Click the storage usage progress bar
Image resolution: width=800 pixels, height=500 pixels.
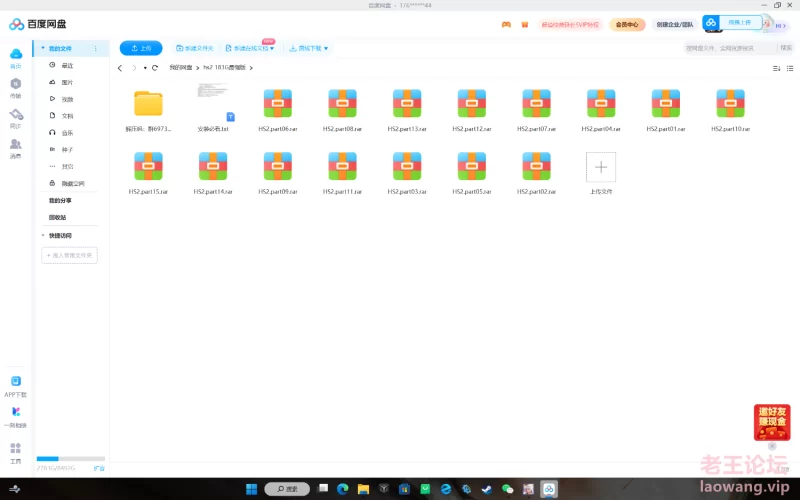pyautogui.click(x=71, y=459)
